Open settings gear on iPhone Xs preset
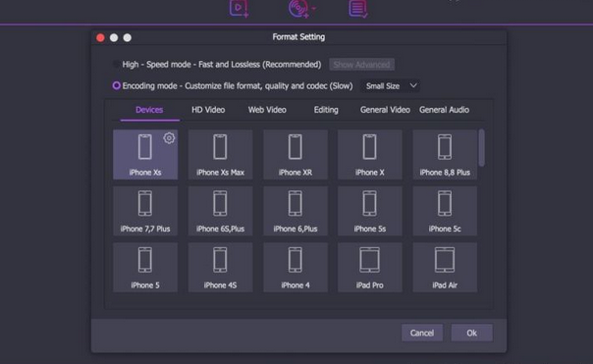 point(169,138)
